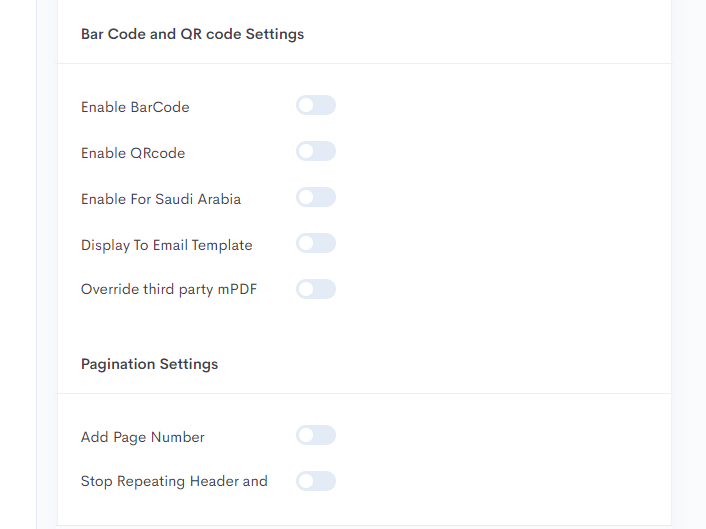Screen dimensions: 706x529
Task: Click the round knob of Enable BarCode switch
Action: tap(306, 105)
